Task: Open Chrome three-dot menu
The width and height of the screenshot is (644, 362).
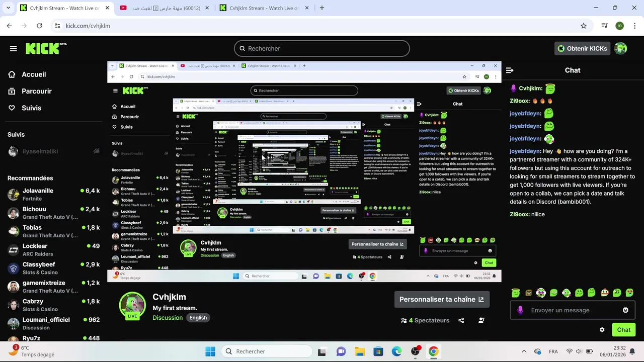Action: (634, 26)
